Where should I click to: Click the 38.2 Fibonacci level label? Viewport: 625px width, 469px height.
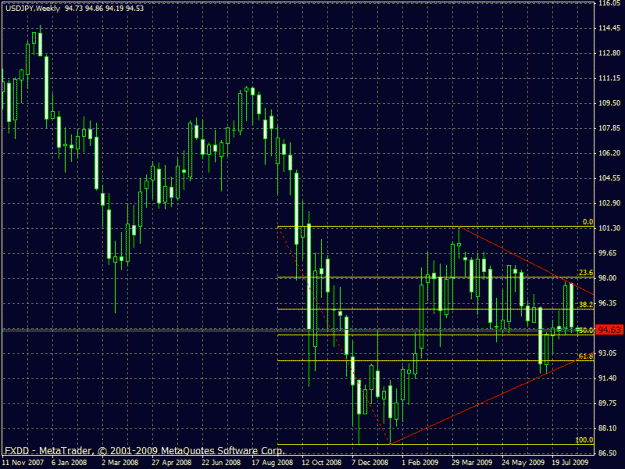point(586,304)
